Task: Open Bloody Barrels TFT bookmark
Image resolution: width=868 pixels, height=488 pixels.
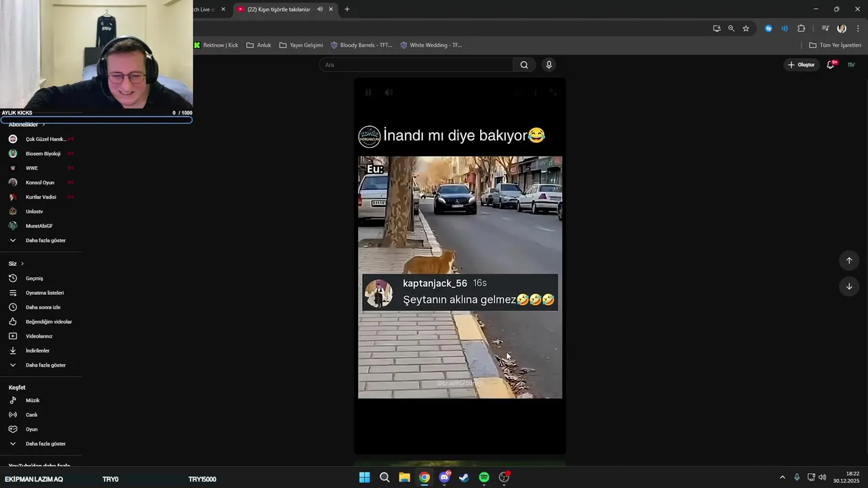Action: pyautogui.click(x=361, y=45)
